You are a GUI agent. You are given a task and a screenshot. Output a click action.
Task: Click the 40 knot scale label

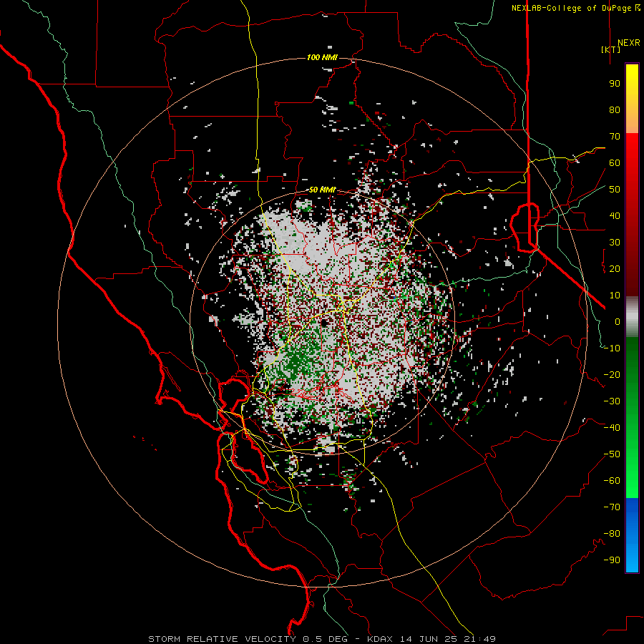(615, 215)
